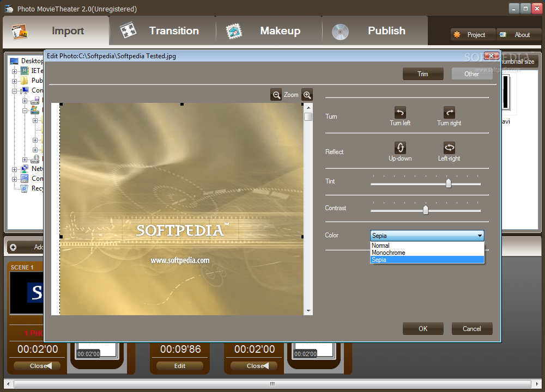Viewport: 545px width, 392px height.
Task: Click the Import tab photo icon
Action: (20, 31)
